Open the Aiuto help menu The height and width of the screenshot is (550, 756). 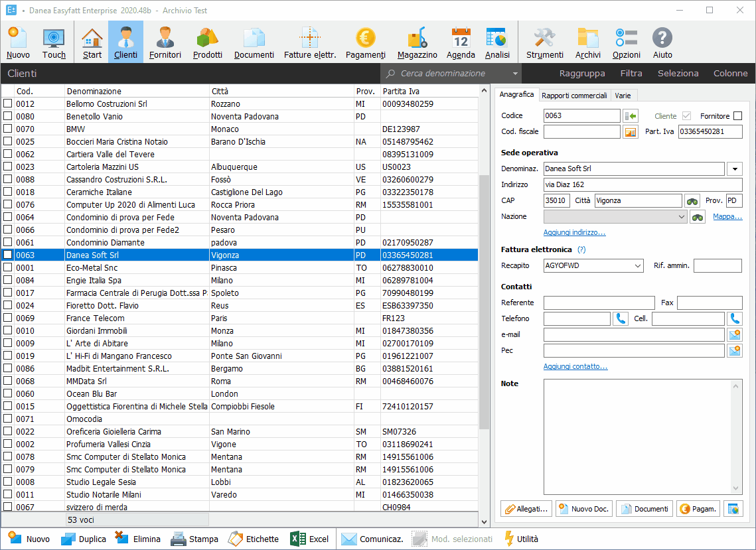point(662,42)
